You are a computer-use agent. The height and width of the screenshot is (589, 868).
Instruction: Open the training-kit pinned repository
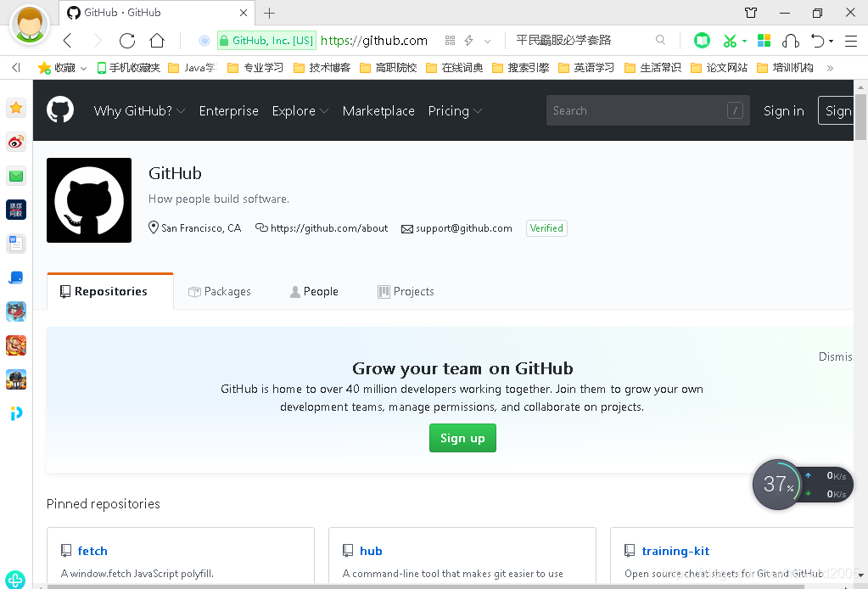click(x=675, y=551)
